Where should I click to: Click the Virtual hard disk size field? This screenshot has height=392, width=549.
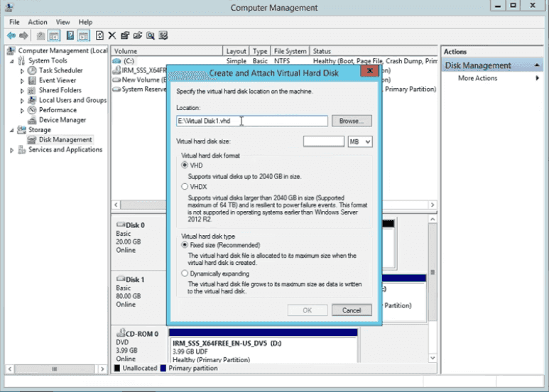[323, 142]
